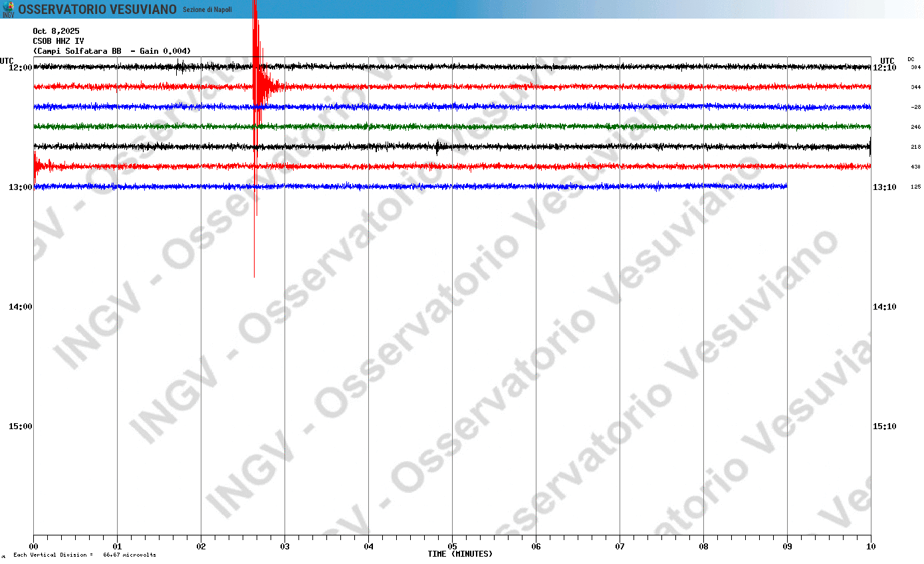
Task: Click the CSOB HHZ IV station label
Action: 58,41
